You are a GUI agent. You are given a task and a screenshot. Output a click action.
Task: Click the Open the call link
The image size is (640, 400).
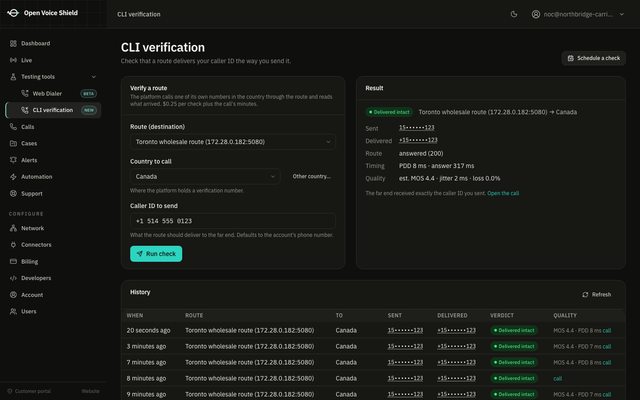(503, 193)
